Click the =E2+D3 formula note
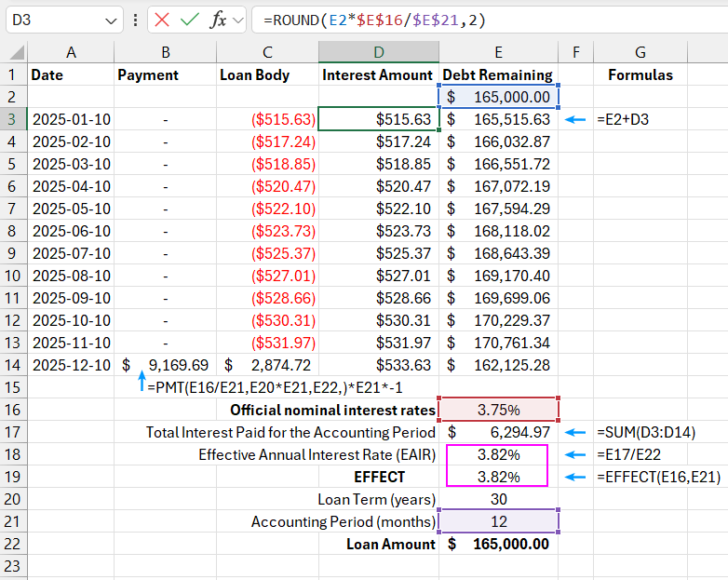This screenshot has height=580, width=728. coord(623,119)
